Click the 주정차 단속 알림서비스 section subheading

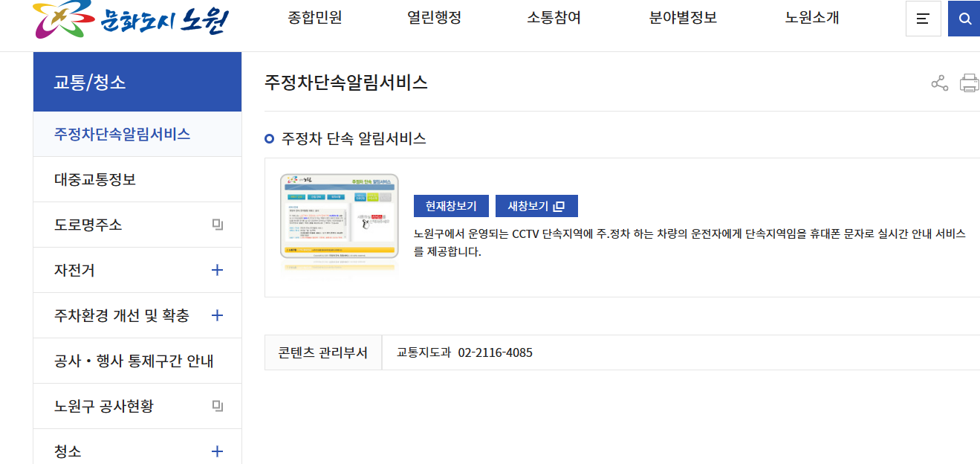[x=354, y=138]
